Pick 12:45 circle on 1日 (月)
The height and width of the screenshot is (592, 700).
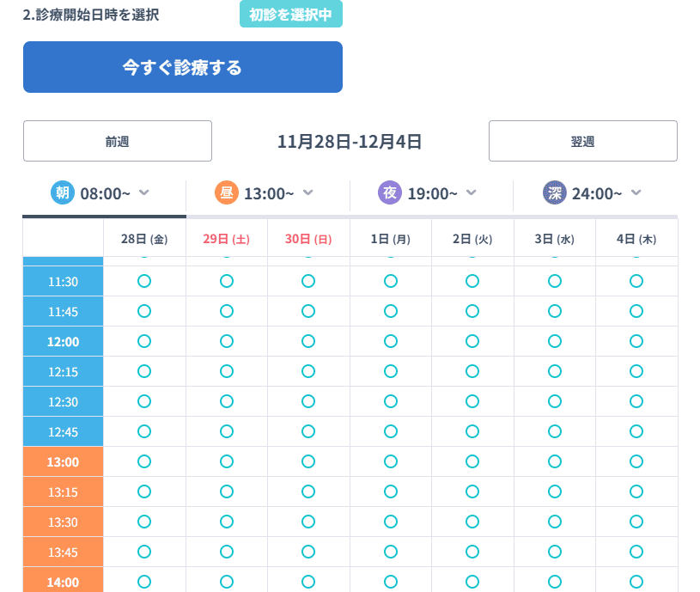[x=391, y=431]
